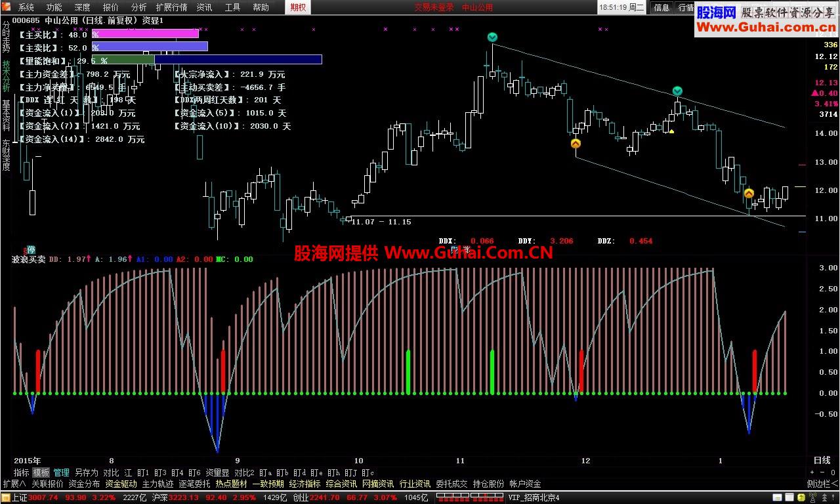840x504 pixels.
Task: Open the 持仓股份 tab
Action: click(x=489, y=484)
